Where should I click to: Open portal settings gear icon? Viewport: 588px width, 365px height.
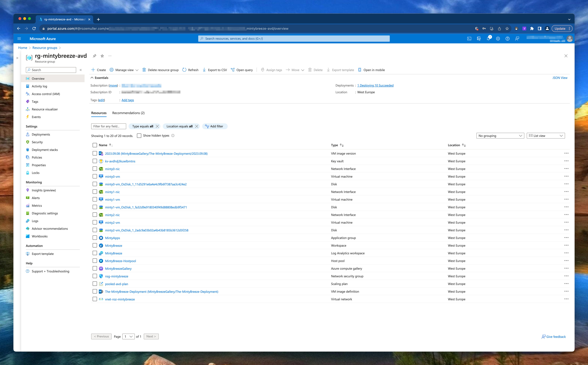pos(498,39)
